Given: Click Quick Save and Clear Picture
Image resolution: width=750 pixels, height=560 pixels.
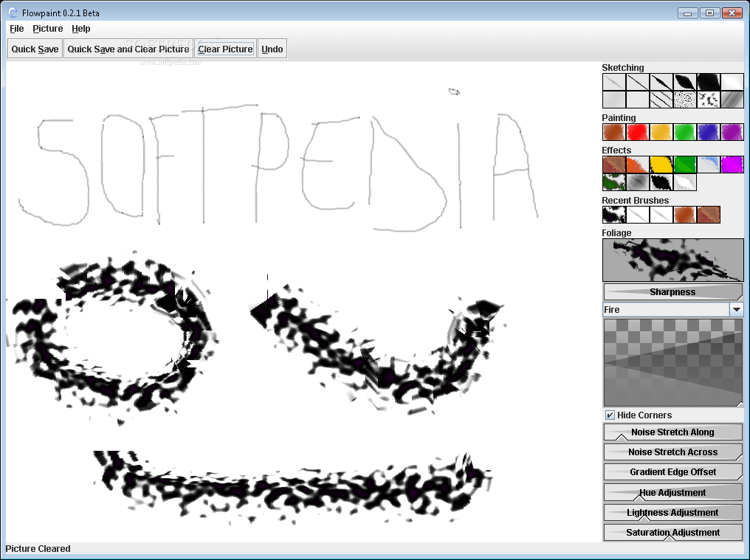Looking at the screenshot, I should coord(128,49).
